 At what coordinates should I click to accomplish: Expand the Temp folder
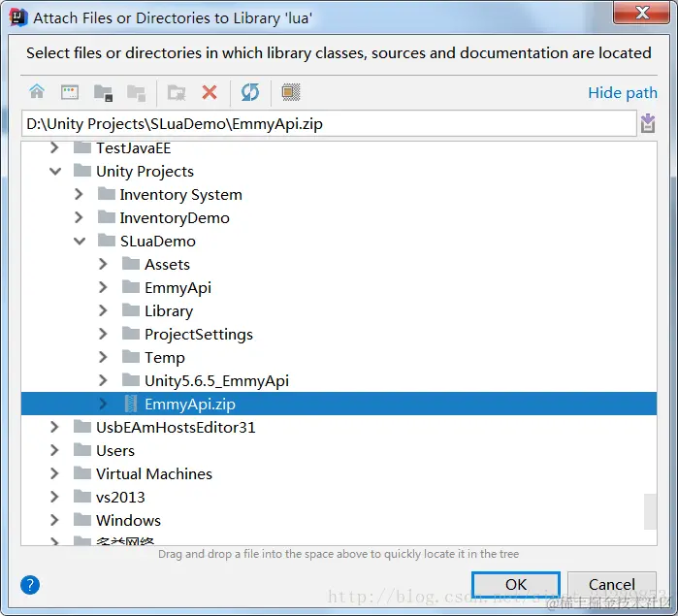(103, 357)
